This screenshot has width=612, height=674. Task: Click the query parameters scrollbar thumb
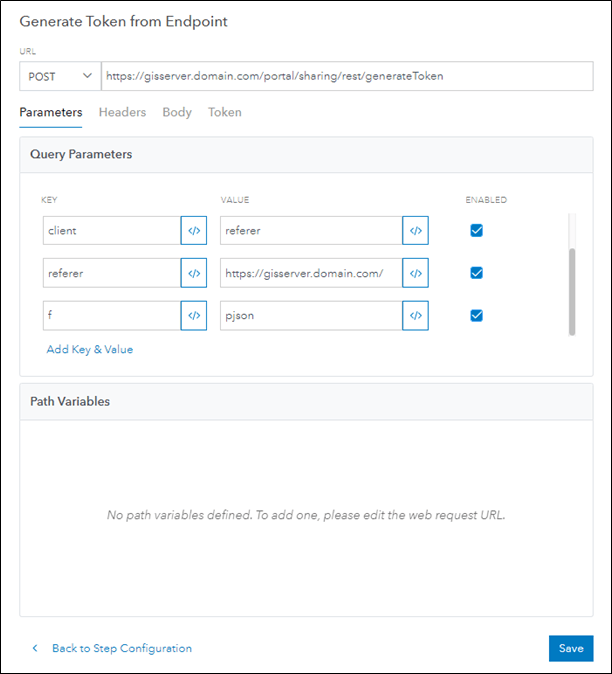572,291
